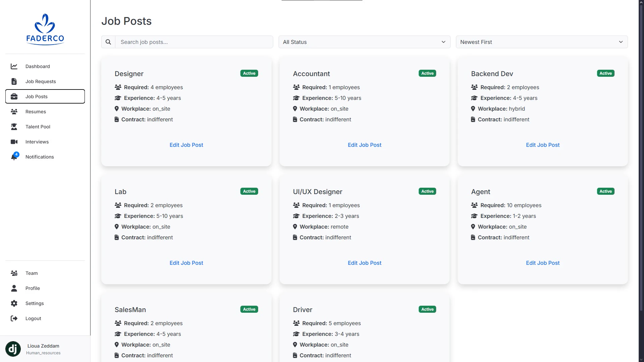
Task: Click the Lioua Zeddam user name
Action: tap(43, 346)
